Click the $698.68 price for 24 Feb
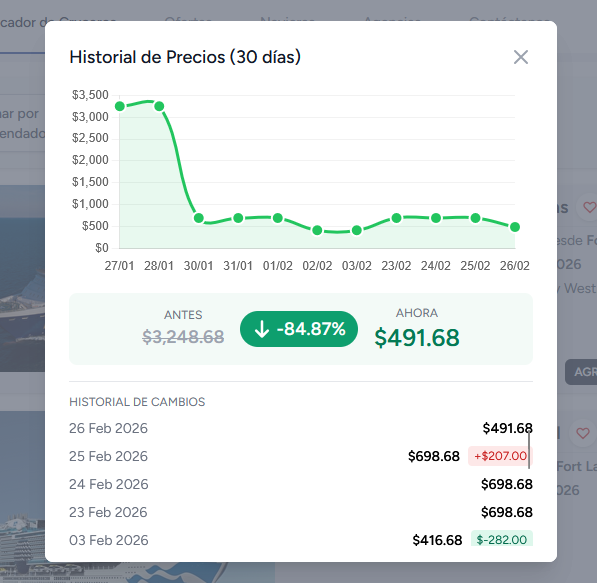 [x=507, y=484]
